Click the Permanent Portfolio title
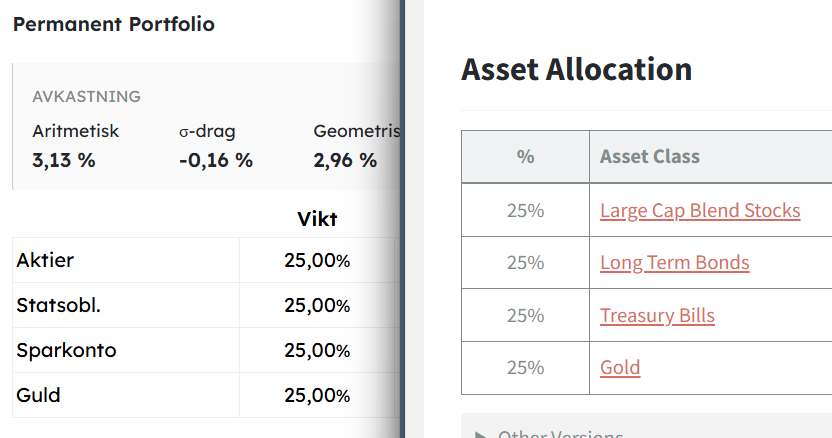 coord(113,24)
